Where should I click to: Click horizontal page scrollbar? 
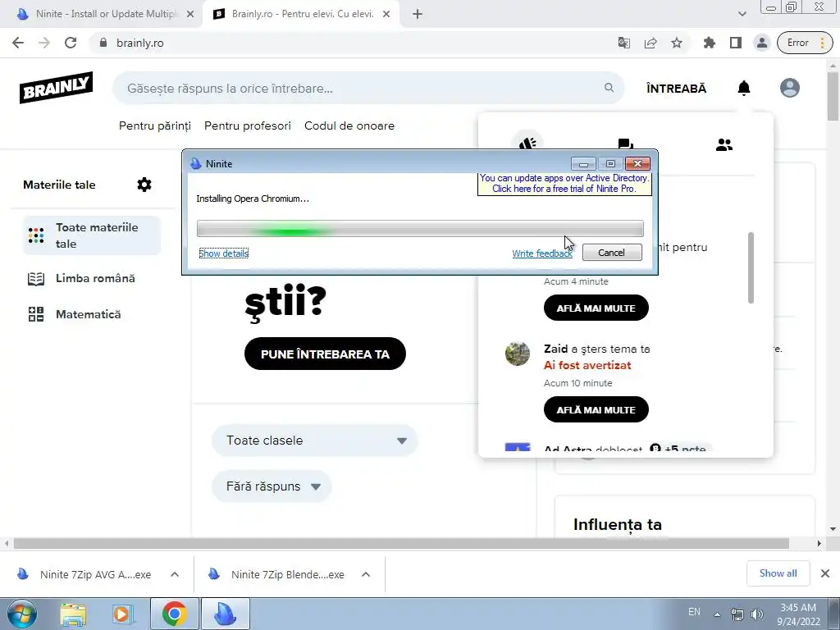click(x=401, y=544)
